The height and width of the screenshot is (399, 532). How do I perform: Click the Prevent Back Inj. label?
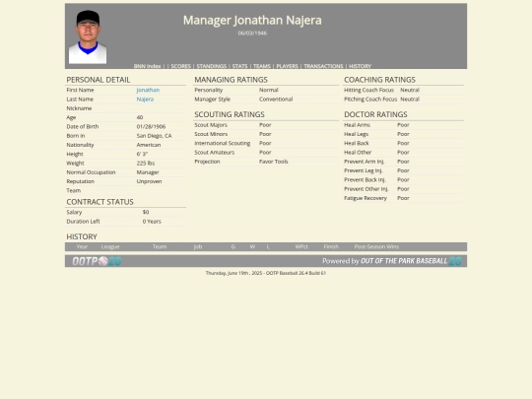[x=365, y=180]
